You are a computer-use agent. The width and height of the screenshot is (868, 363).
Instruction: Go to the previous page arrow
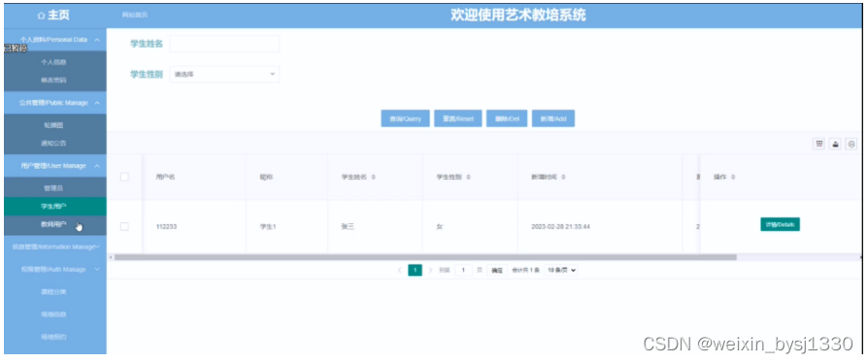coord(400,270)
